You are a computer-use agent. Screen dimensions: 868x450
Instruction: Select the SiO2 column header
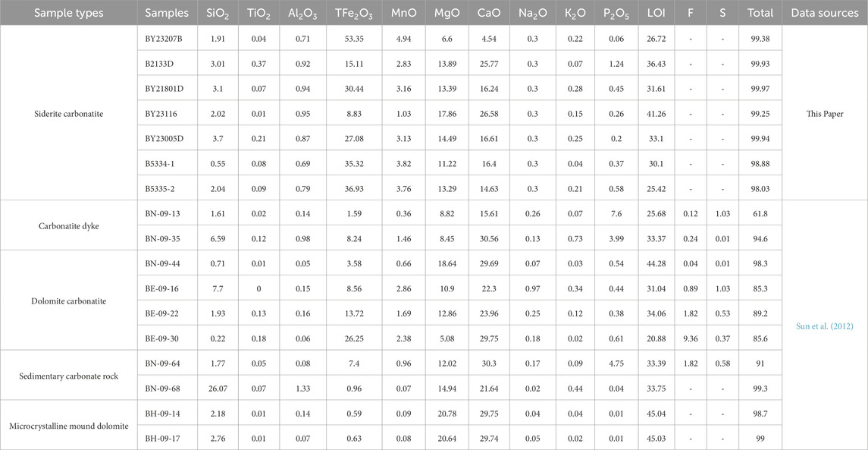[x=218, y=13]
